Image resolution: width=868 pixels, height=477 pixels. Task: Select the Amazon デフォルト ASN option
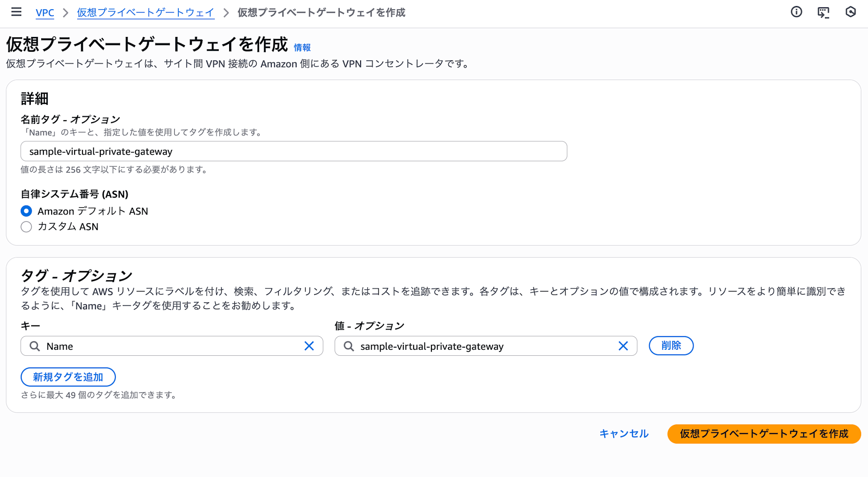[26, 211]
